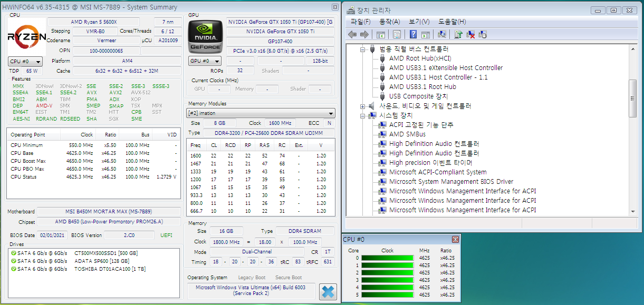Screen dimensions: 644x305
Task: Go back in Device Manager toolbar
Action: [352, 35]
